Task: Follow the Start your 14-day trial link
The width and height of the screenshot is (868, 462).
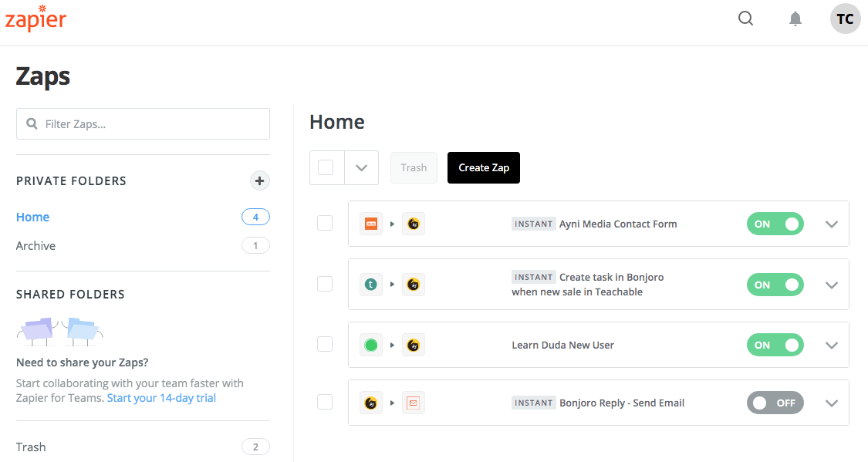Action: tap(162, 398)
